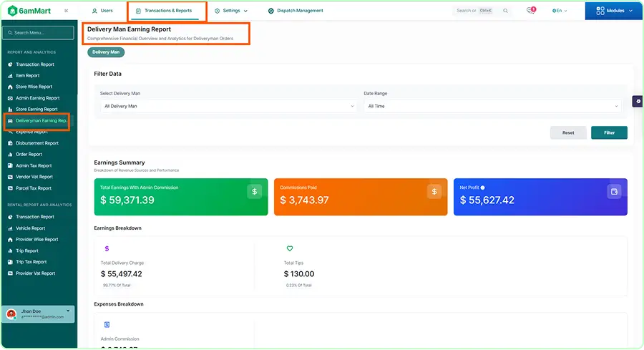Click dollar icon on Total Earnings card
Screen dimensions: 644x350
(254, 191)
